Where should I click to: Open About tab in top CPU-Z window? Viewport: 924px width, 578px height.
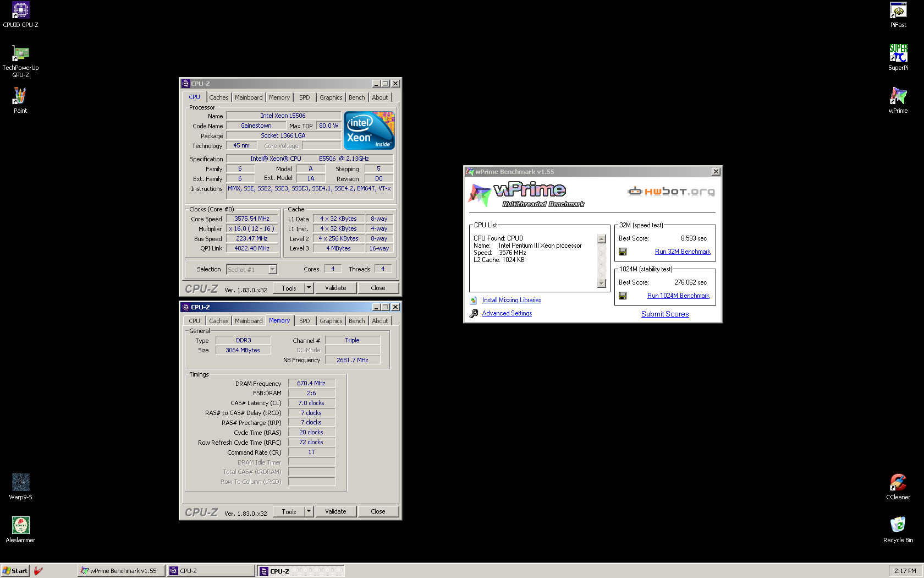380,97
